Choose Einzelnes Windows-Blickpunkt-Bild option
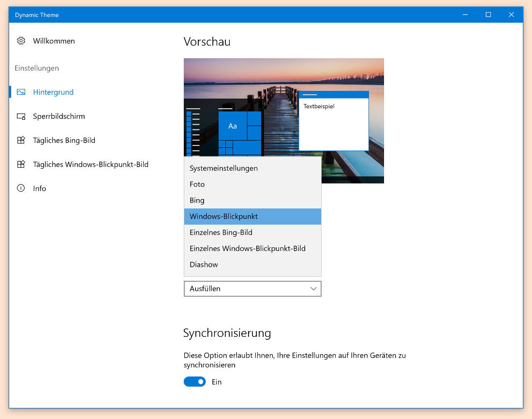The height and width of the screenshot is (419, 532). [253, 248]
